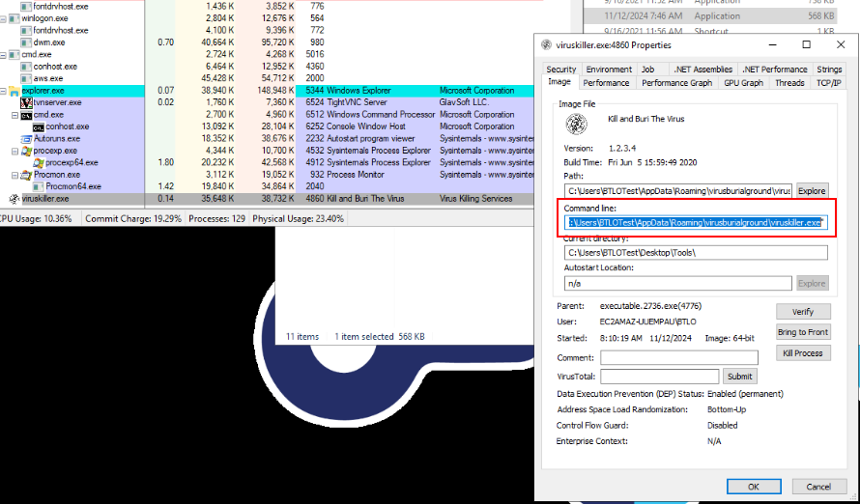This screenshot has height=504, width=860.
Task: Click the Bring to Front button
Action: 803,332
